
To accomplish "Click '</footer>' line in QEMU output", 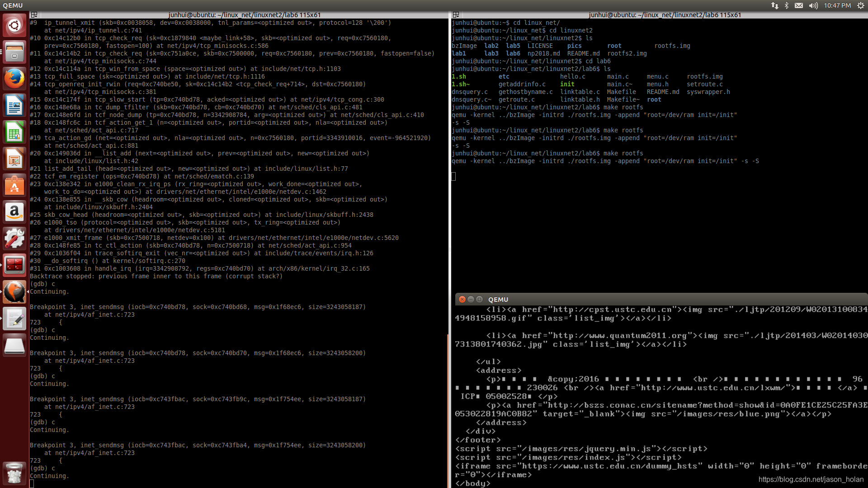I will 478,440.
